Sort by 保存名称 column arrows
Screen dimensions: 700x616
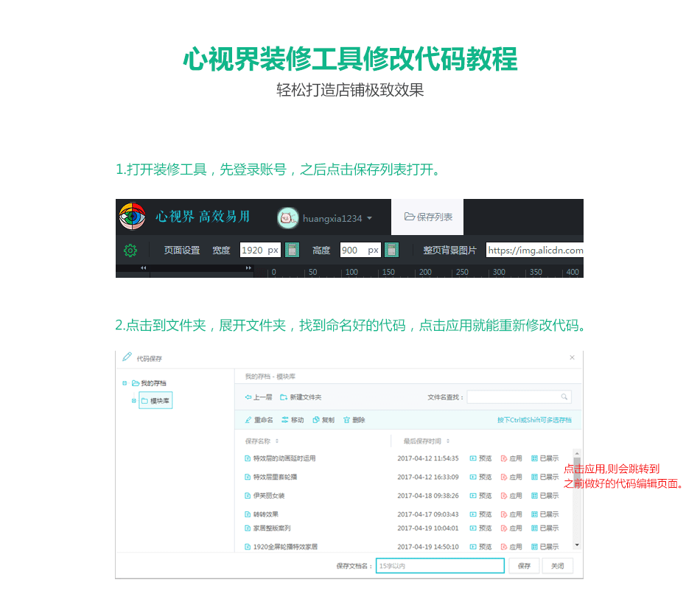(x=277, y=441)
